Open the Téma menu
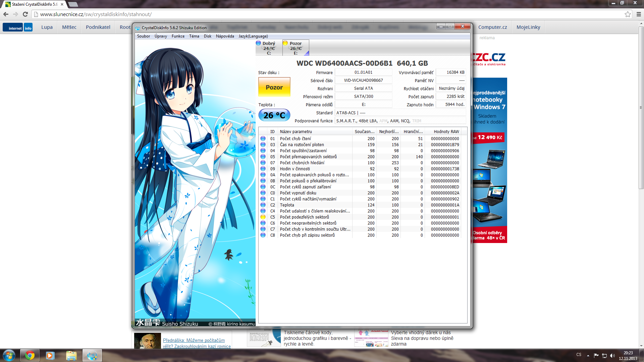This screenshot has height=362, width=644. click(x=194, y=36)
